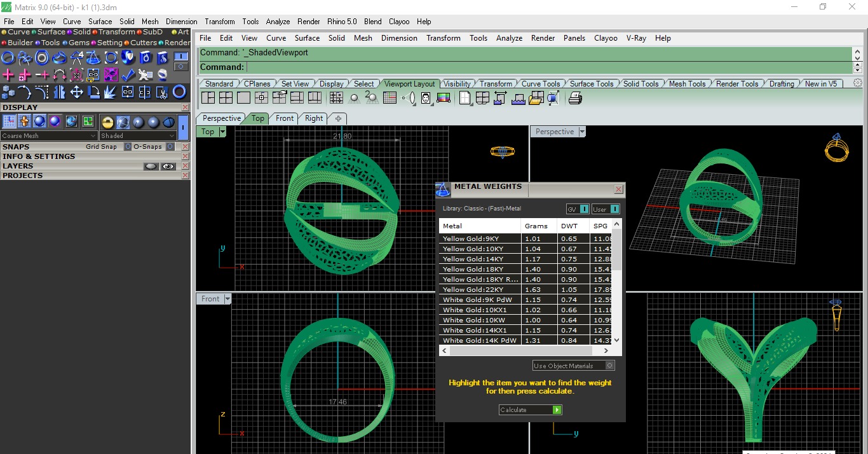Screen dimensions: 868x454
Task: Toggle the Grid Snap switch
Action: pos(128,146)
